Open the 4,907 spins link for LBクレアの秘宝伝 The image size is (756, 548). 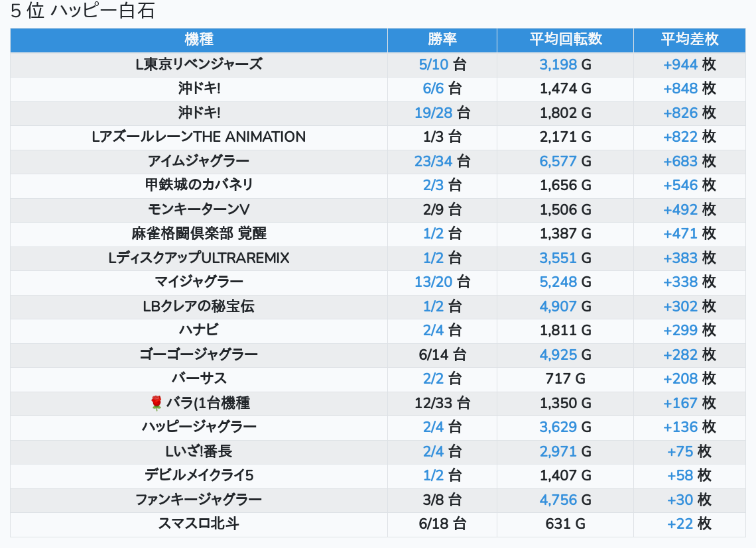click(x=558, y=306)
